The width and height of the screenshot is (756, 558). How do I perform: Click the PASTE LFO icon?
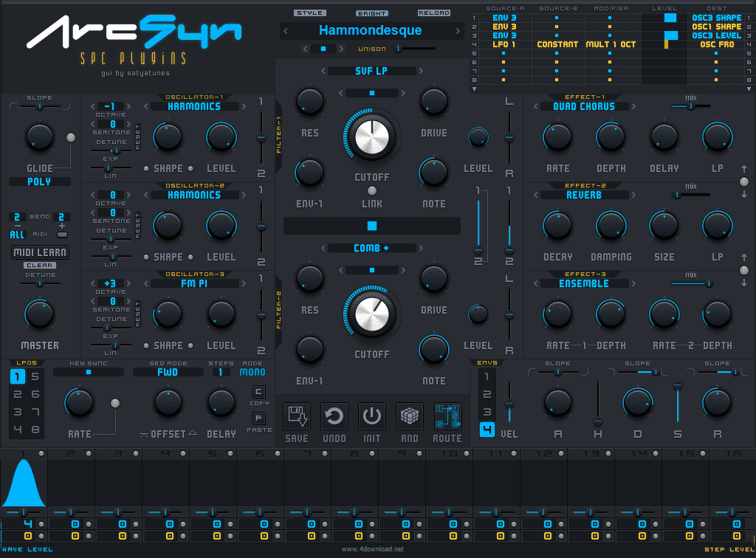click(259, 418)
